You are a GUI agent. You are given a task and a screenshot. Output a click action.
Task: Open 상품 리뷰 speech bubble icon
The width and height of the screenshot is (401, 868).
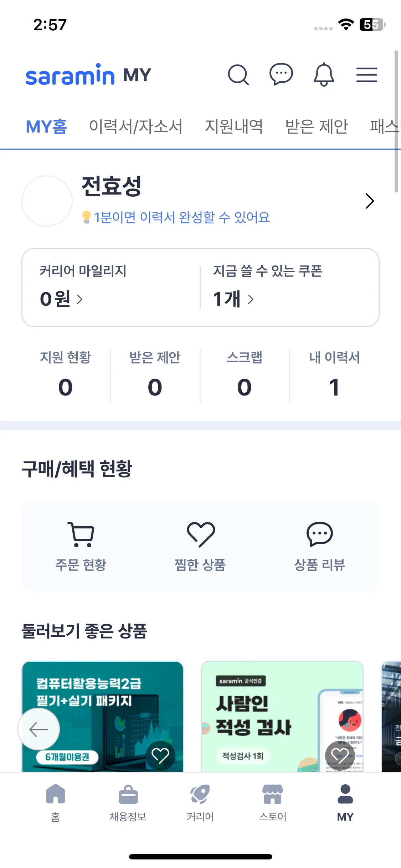click(x=319, y=534)
